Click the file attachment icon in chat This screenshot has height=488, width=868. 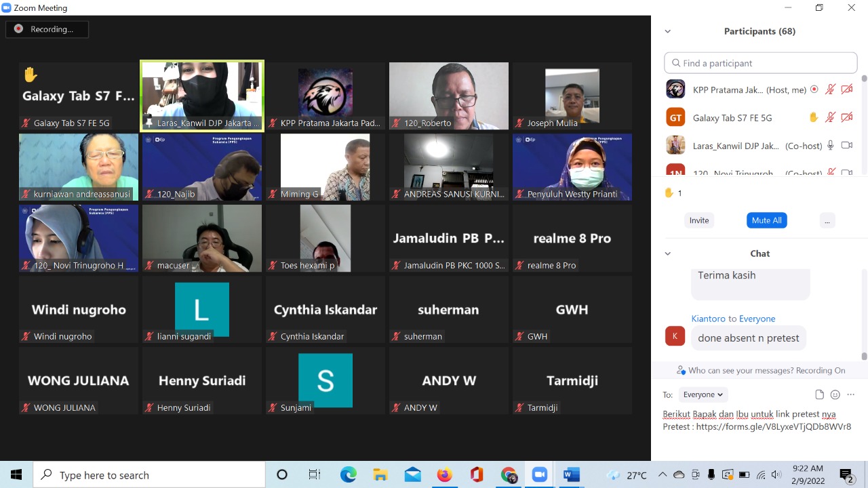pyautogui.click(x=819, y=394)
